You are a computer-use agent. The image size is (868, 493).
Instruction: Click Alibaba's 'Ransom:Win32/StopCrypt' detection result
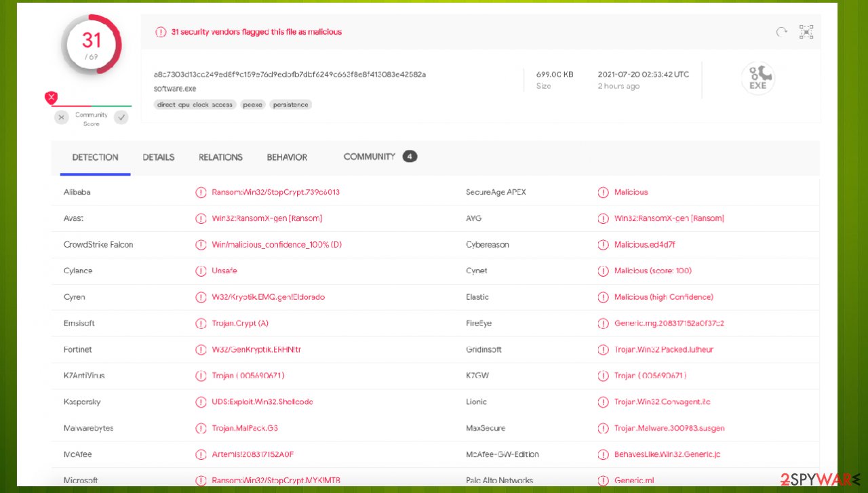[x=276, y=193]
